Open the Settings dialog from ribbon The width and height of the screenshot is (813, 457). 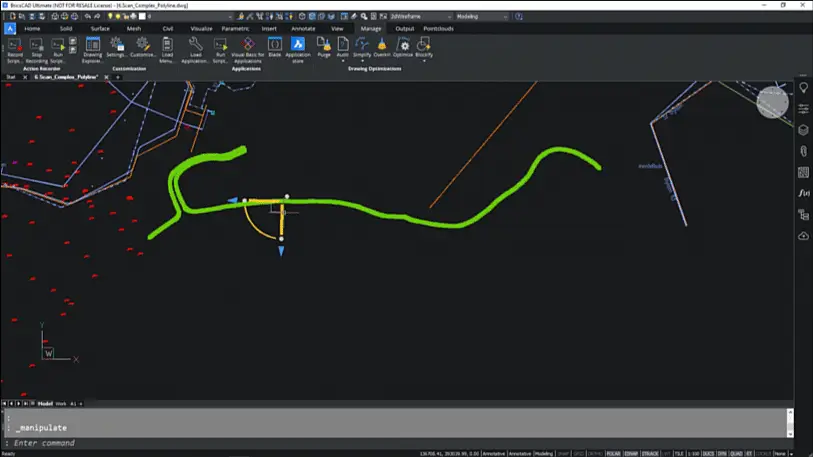tap(116, 46)
